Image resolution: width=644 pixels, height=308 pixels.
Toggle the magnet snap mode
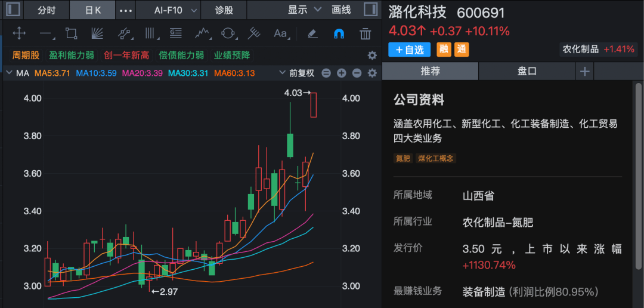339,33
